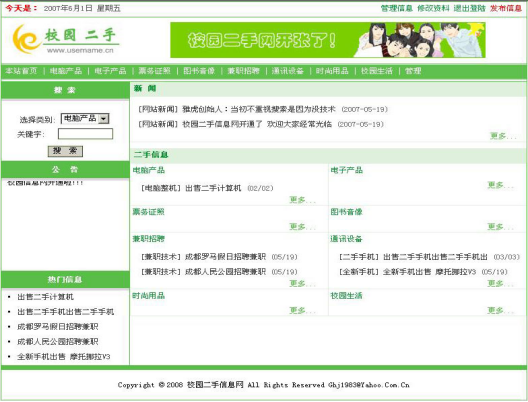Open 通讯设备 in the green navigation bar
This screenshot has height=402, width=528.
click(288, 71)
